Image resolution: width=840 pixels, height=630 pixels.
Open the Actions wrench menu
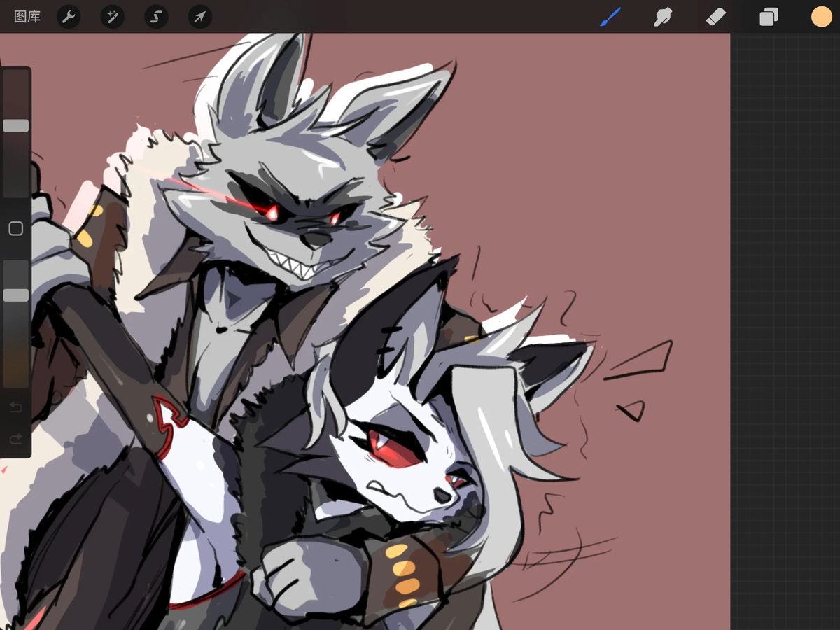(x=69, y=17)
